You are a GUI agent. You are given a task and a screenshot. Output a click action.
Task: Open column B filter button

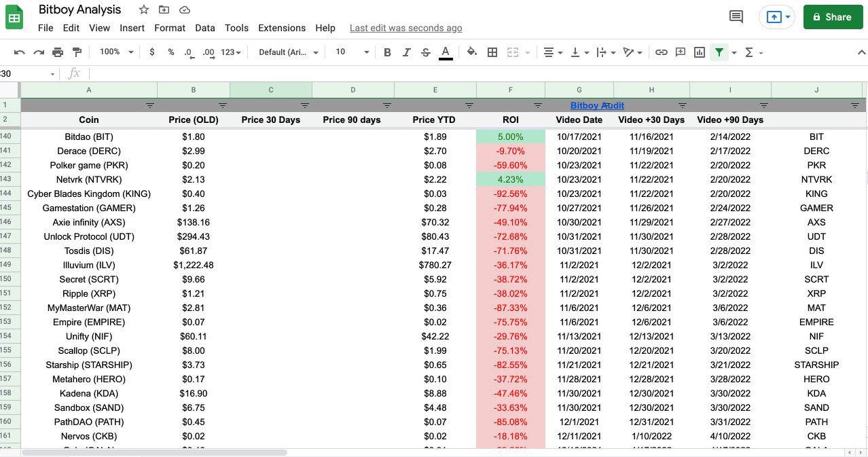(223, 105)
